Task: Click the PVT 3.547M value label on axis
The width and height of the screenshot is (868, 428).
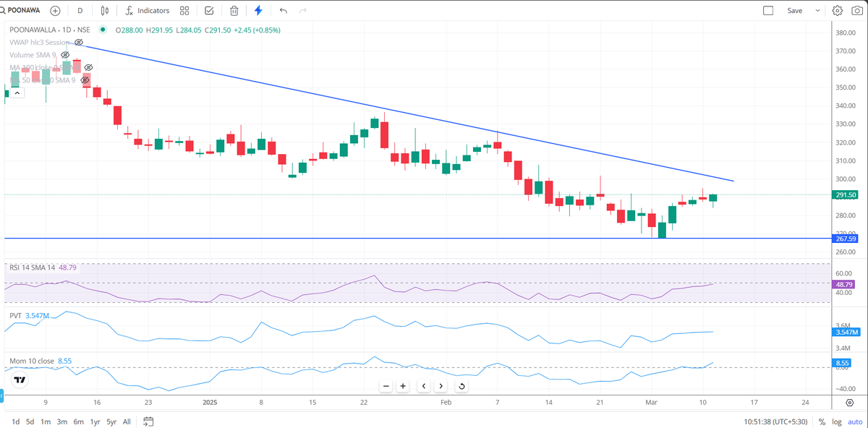Action: click(846, 333)
